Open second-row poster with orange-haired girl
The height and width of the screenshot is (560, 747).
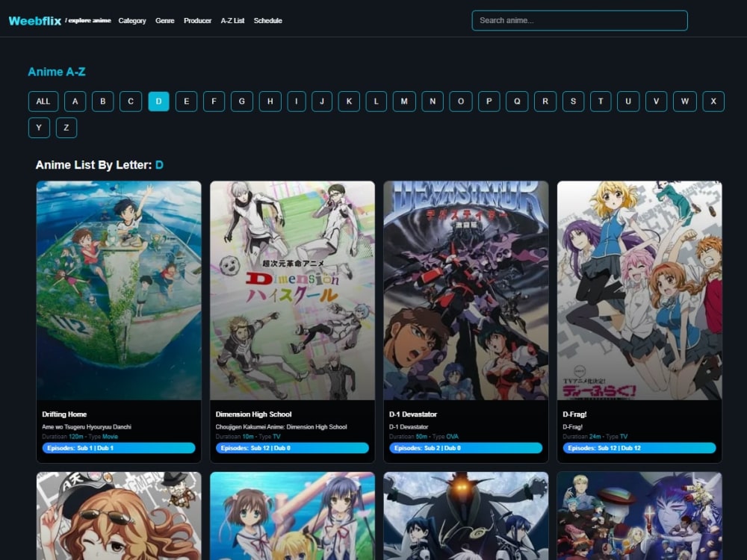pyautogui.click(x=119, y=516)
